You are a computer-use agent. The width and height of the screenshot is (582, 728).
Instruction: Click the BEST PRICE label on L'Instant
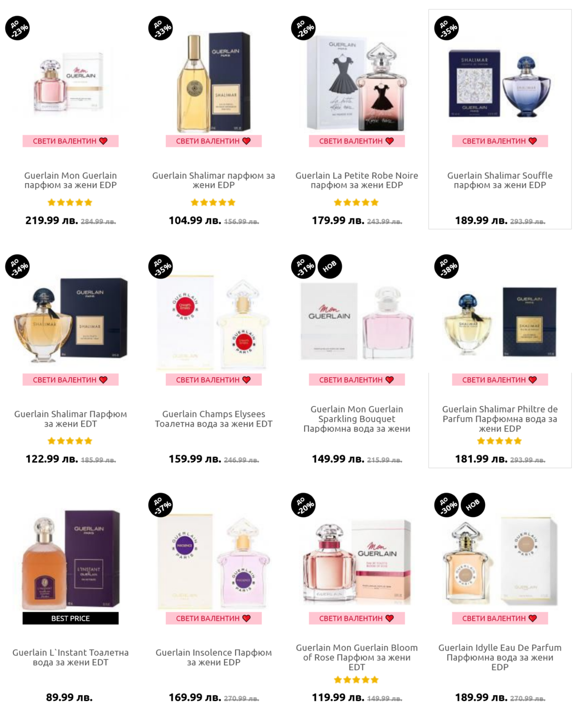click(x=70, y=618)
